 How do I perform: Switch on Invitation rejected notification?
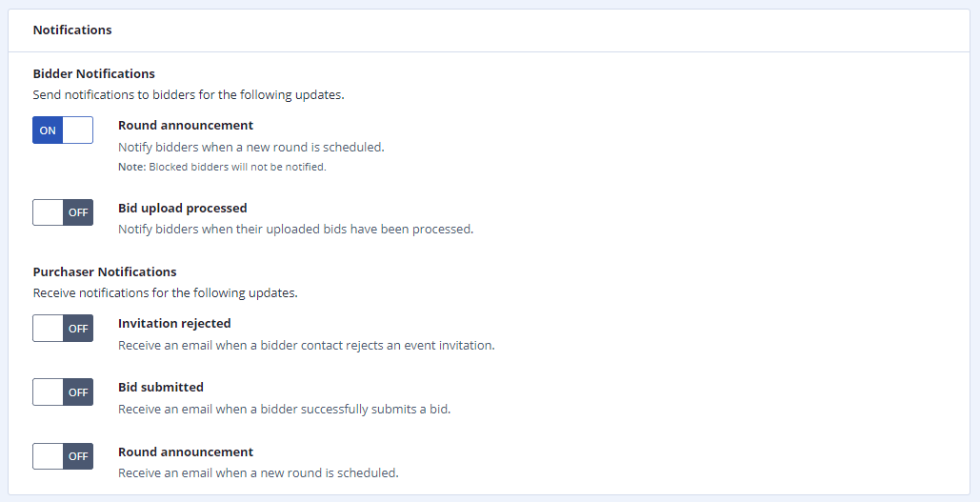click(63, 329)
